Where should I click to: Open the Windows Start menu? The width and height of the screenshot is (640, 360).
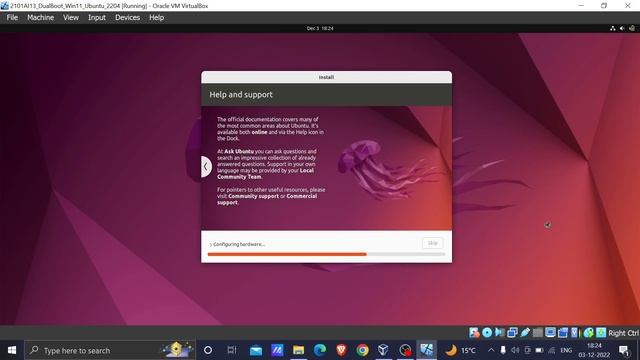point(12,350)
